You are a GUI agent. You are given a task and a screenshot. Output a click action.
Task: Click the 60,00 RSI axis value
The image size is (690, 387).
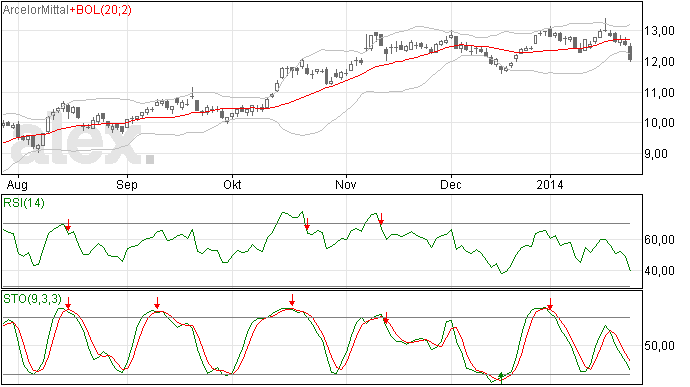tap(659, 240)
